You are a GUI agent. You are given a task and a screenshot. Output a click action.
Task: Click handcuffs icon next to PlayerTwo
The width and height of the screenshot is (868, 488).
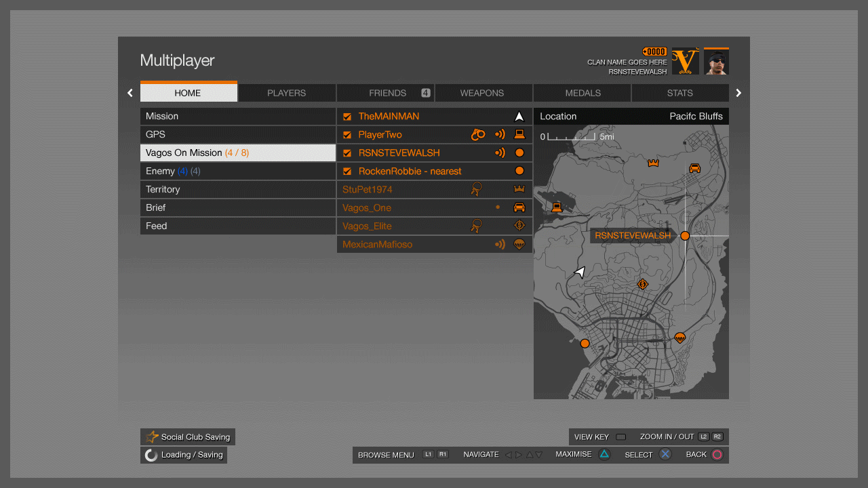click(478, 134)
